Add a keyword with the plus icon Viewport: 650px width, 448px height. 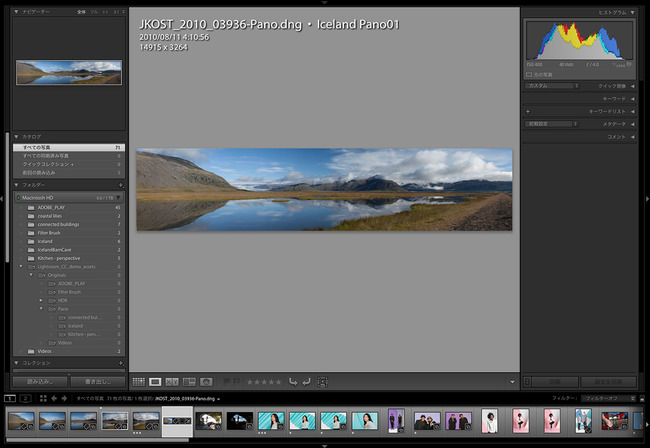click(528, 111)
